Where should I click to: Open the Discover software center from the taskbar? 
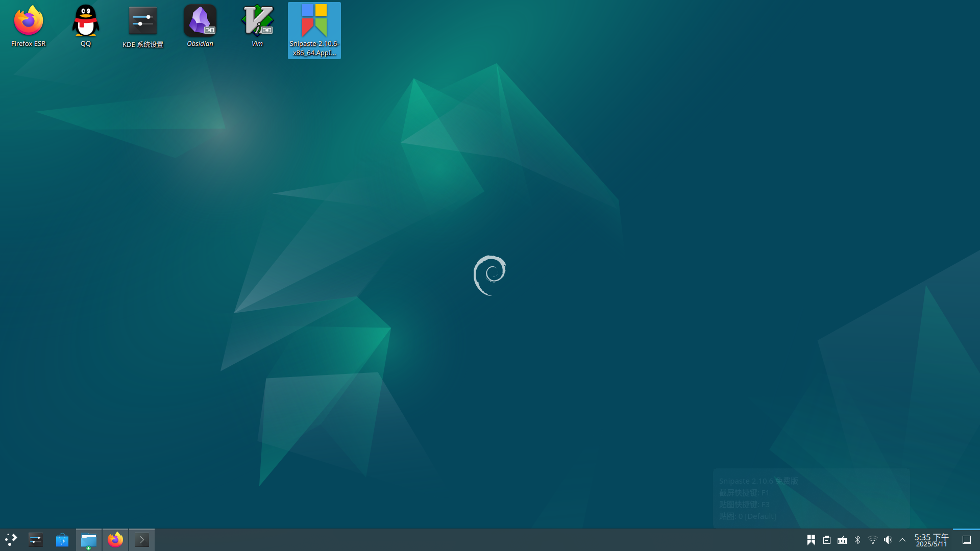[x=62, y=539]
